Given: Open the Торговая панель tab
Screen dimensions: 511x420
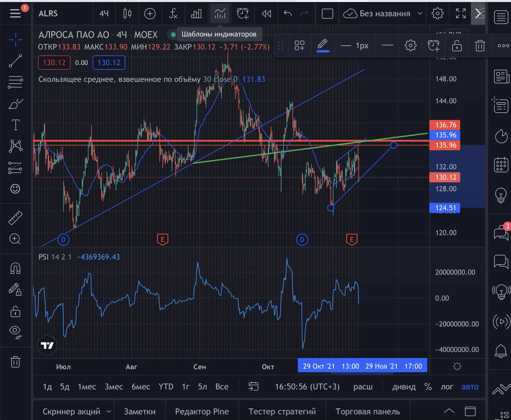Looking at the screenshot, I should pyautogui.click(x=368, y=411).
